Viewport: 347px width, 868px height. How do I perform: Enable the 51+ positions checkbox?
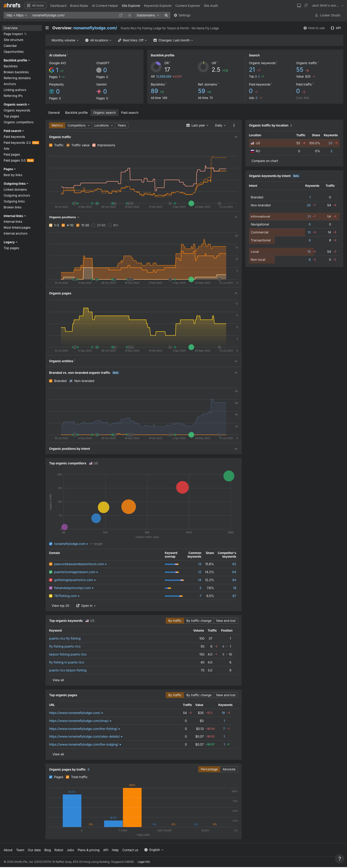[x=110, y=225]
